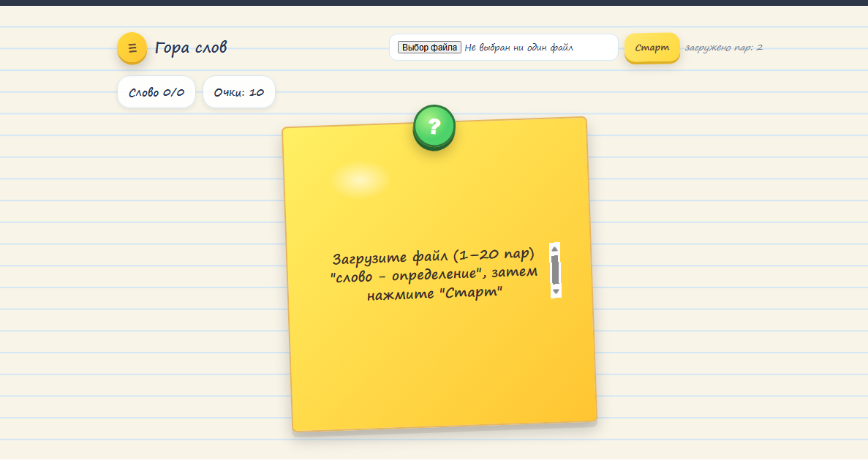
Task: Click the glossy highlight on the sticky note
Action: point(359,179)
